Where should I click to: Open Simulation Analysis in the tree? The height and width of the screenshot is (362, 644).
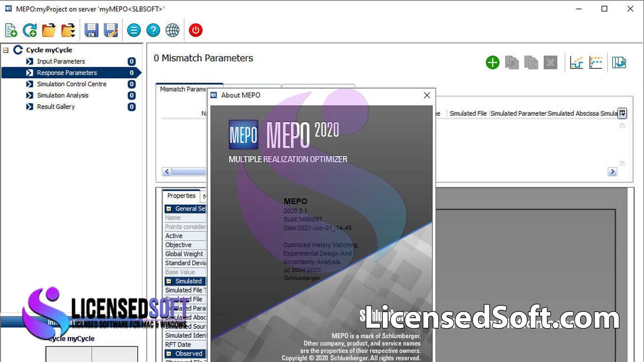tap(62, 95)
